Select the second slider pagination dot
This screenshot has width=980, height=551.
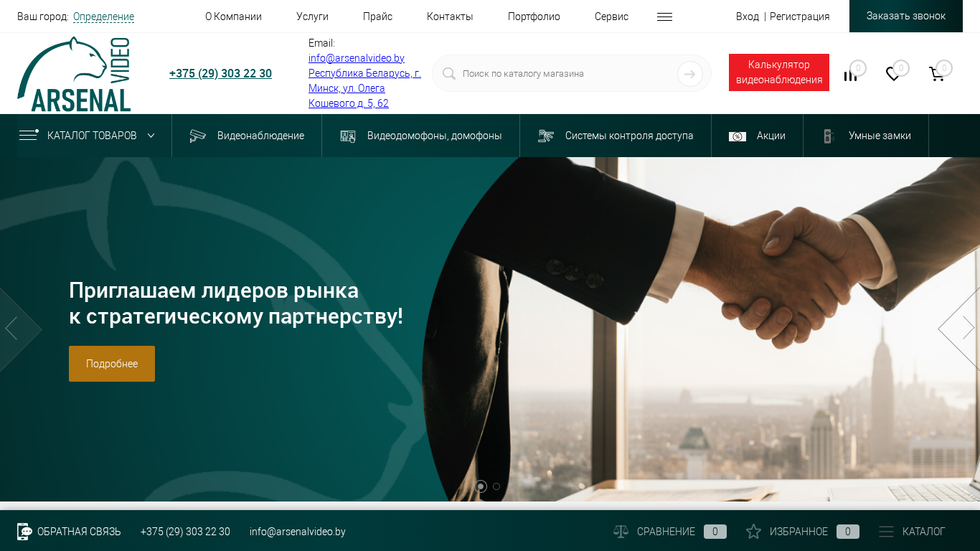pyautogui.click(x=496, y=486)
